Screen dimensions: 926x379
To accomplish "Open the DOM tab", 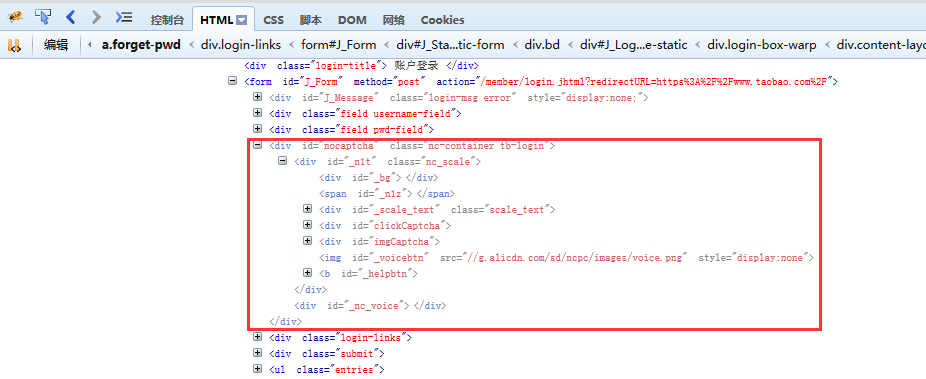I will [x=352, y=20].
